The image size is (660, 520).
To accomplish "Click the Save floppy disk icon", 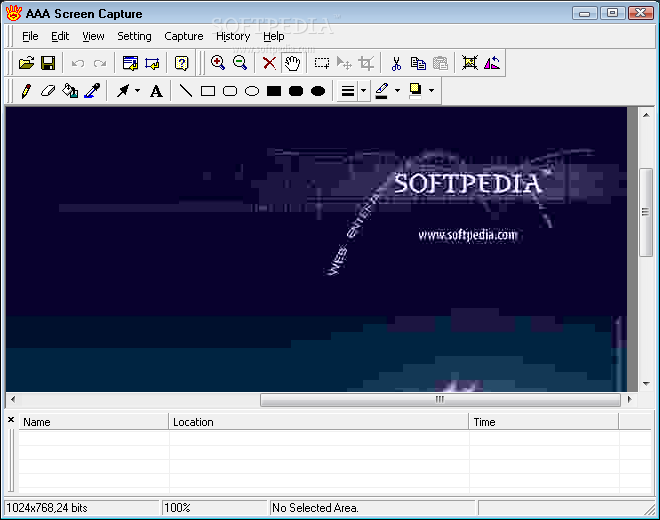I will [x=48, y=63].
